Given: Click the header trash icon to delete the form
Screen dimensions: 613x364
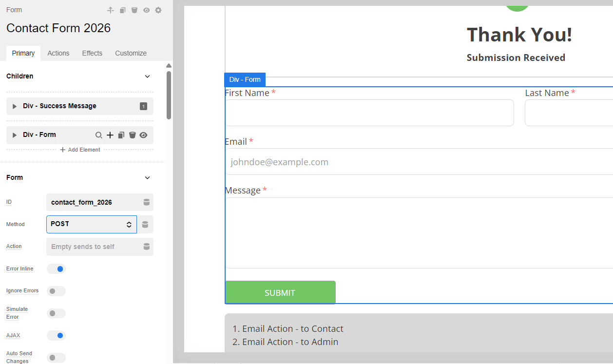Looking at the screenshot, I should [134, 10].
